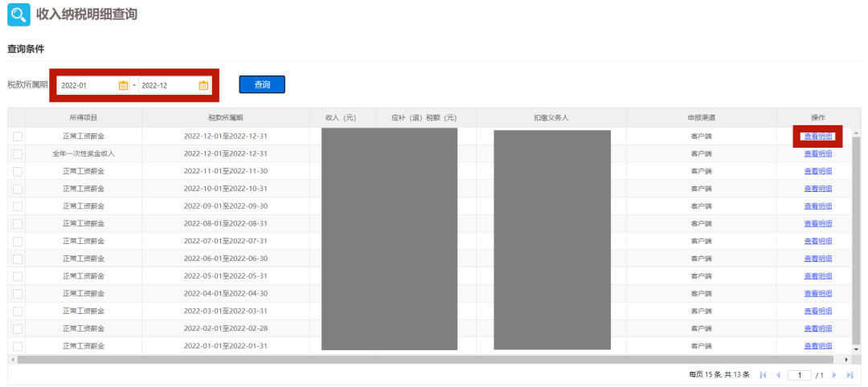
Task: Click the 所得项目 column header
Action: point(84,117)
